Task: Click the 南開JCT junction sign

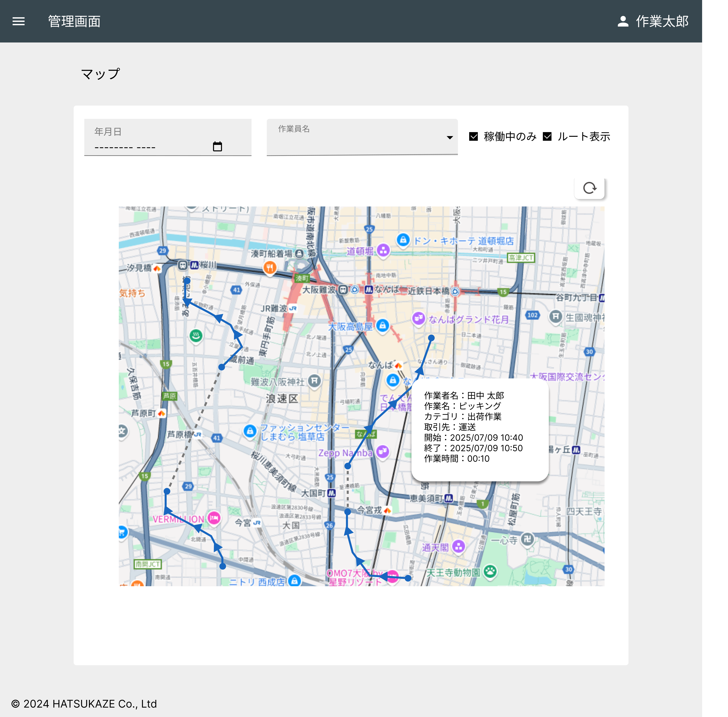Action: pyautogui.click(x=148, y=564)
